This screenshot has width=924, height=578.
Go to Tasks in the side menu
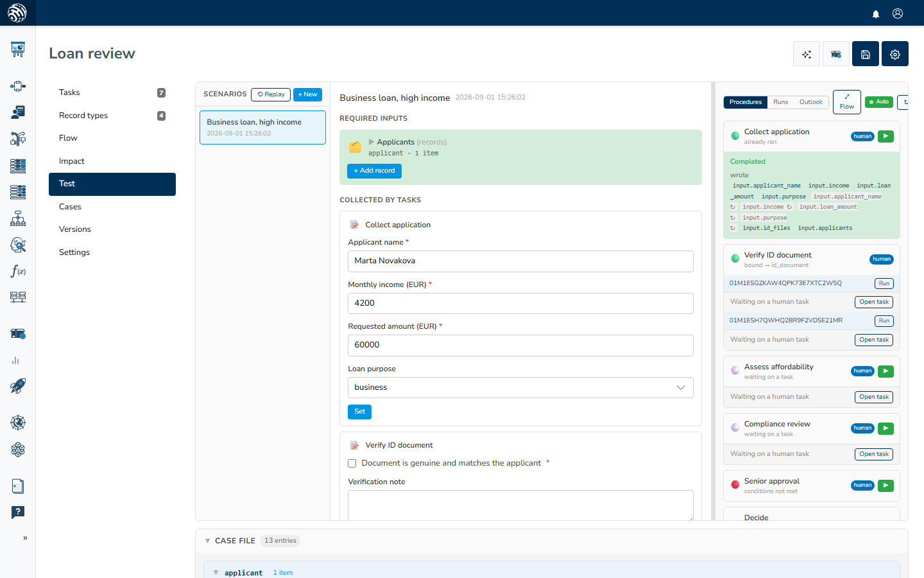point(112,92)
